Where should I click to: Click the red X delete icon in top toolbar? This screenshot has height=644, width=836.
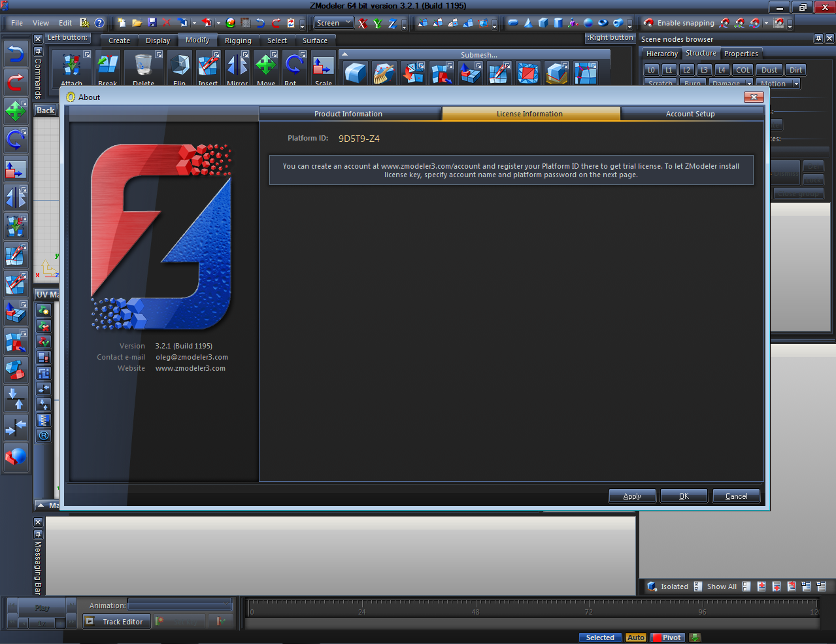(x=166, y=23)
